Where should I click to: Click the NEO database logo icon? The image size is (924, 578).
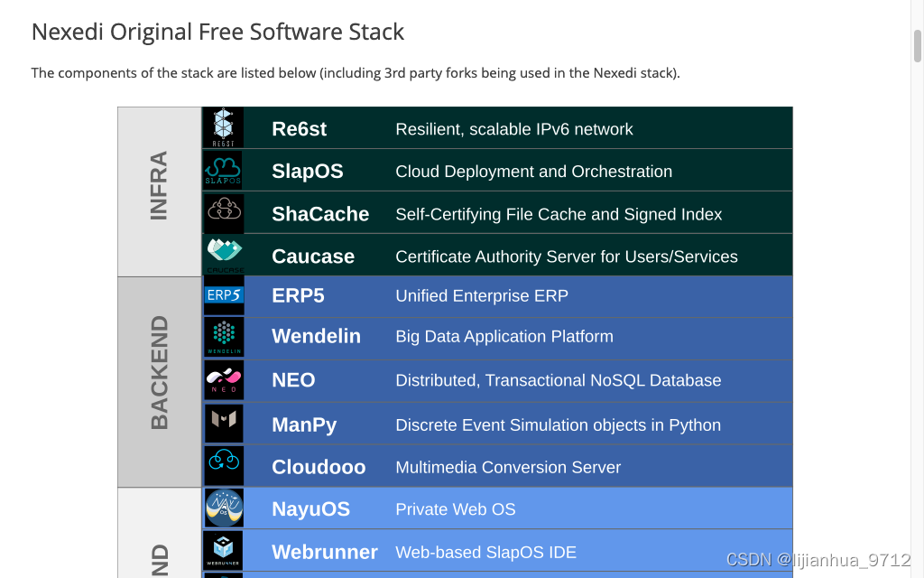click(224, 379)
